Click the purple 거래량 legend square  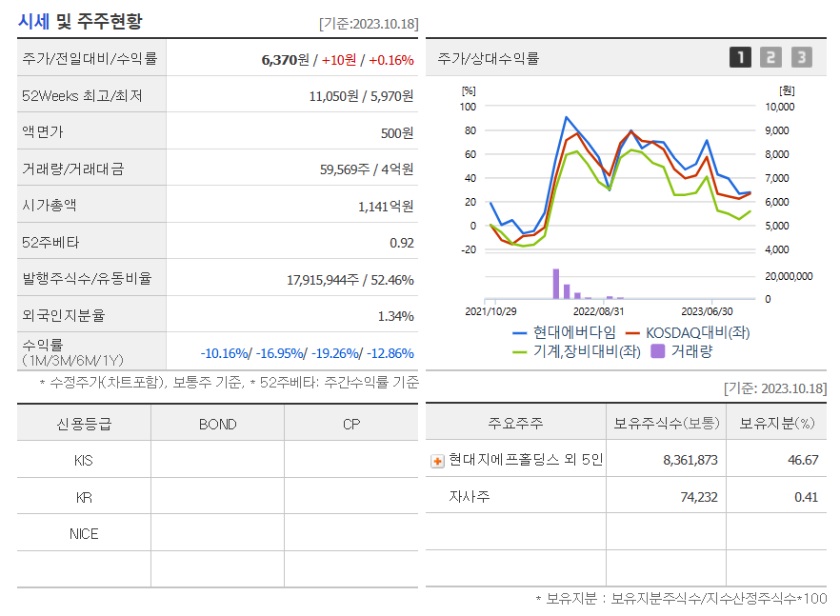point(659,351)
